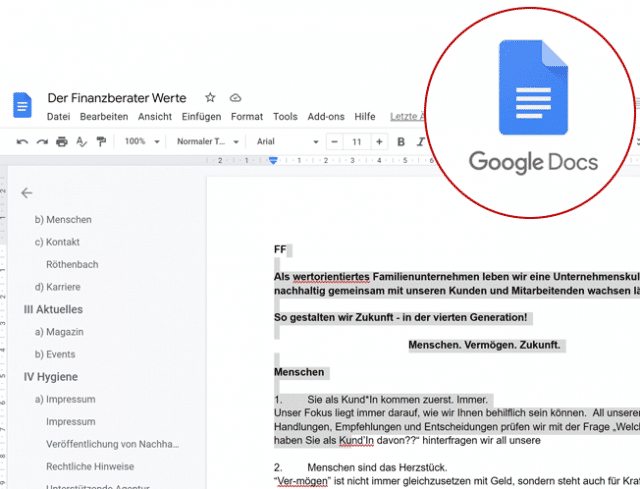The height and width of the screenshot is (489, 640).
Task: Jump to outline heading III Aktuelles
Action: coord(53,309)
